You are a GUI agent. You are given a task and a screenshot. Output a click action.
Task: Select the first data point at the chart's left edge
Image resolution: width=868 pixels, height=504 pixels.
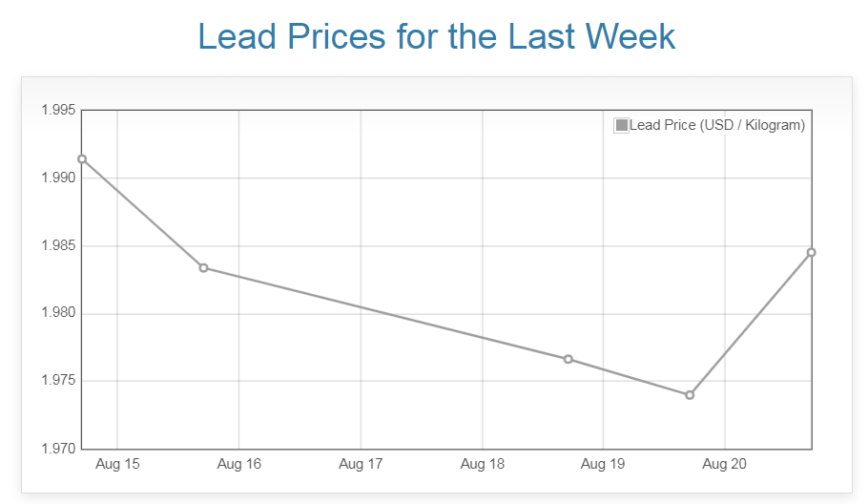click(x=82, y=159)
